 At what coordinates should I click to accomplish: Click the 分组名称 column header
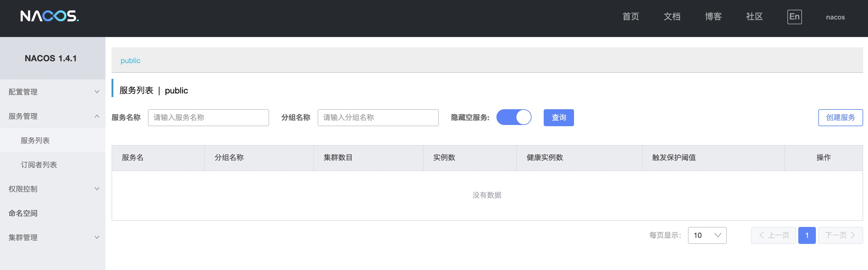(259, 158)
